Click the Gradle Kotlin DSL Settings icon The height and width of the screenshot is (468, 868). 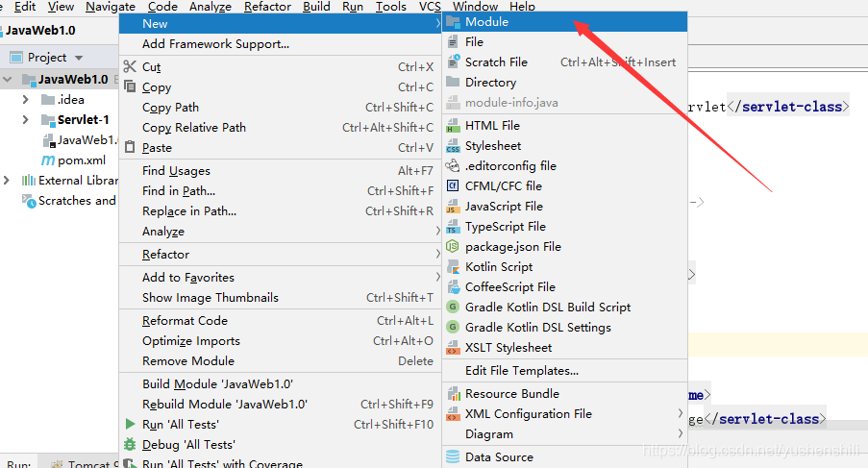coord(453,328)
